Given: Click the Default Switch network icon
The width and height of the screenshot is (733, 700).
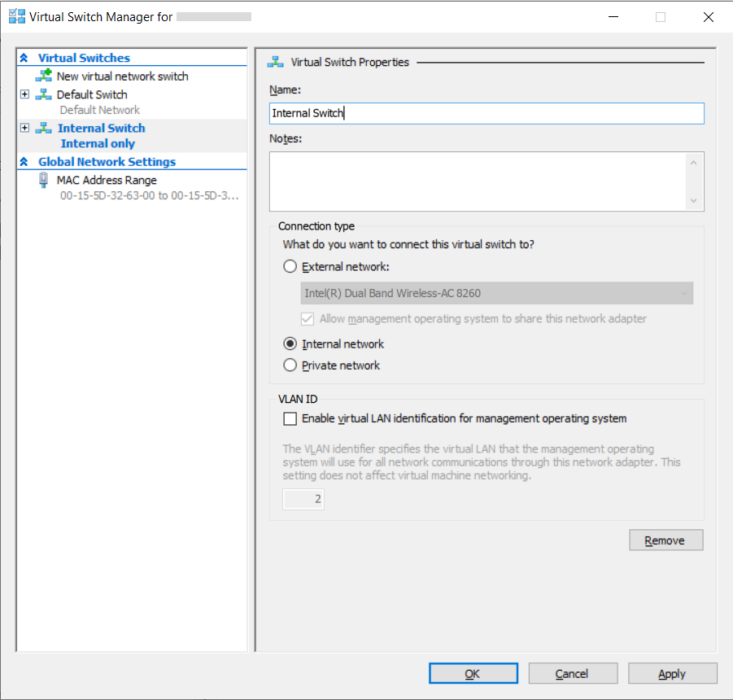Looking at the screenshot, I should [44, 94].
